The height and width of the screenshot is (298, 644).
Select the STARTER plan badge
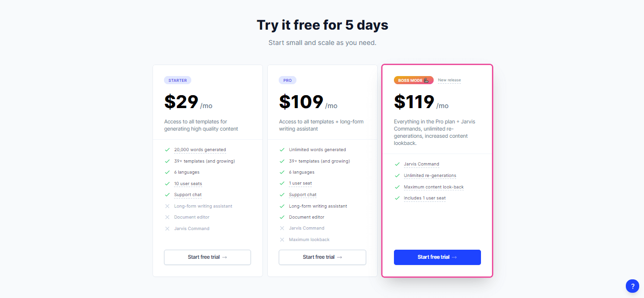tap(177, 80)
